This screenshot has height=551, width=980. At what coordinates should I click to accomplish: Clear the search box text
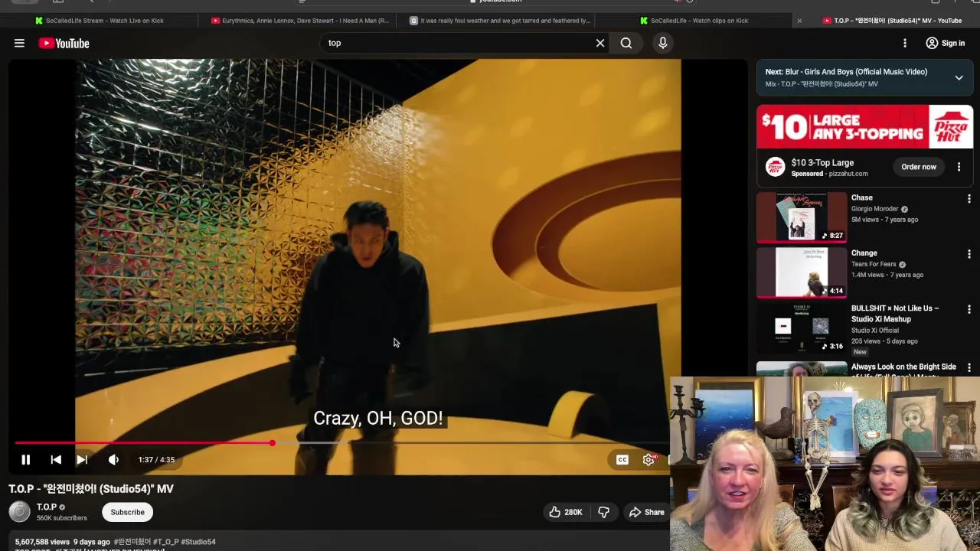[x=600, y=43]
